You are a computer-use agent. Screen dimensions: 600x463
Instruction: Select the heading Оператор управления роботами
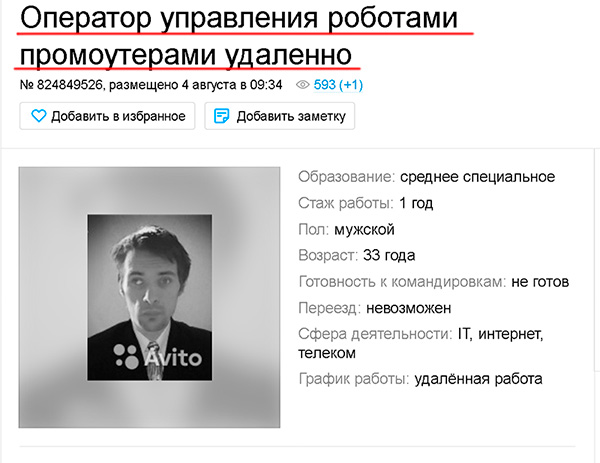(x=239, y=18)
